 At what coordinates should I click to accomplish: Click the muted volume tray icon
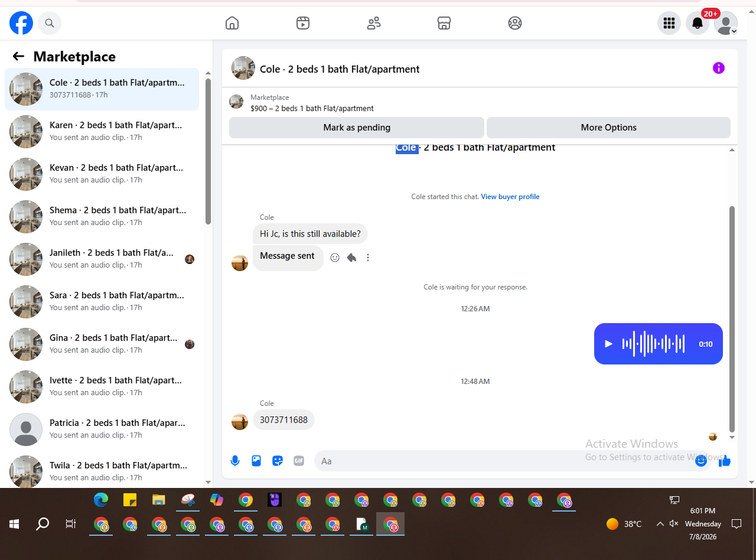tap(674, 524)
